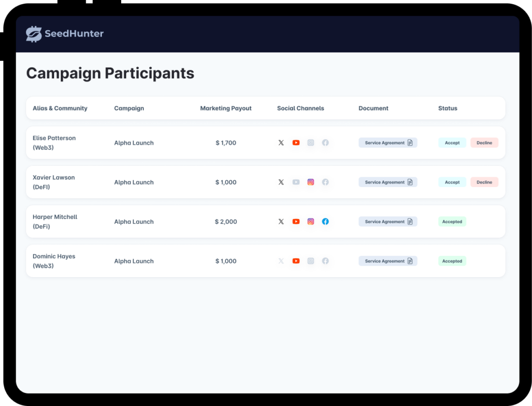Click the Marketing Payout column header
The height and width of the screenshot is (406, 532).
tap(225, 108)
